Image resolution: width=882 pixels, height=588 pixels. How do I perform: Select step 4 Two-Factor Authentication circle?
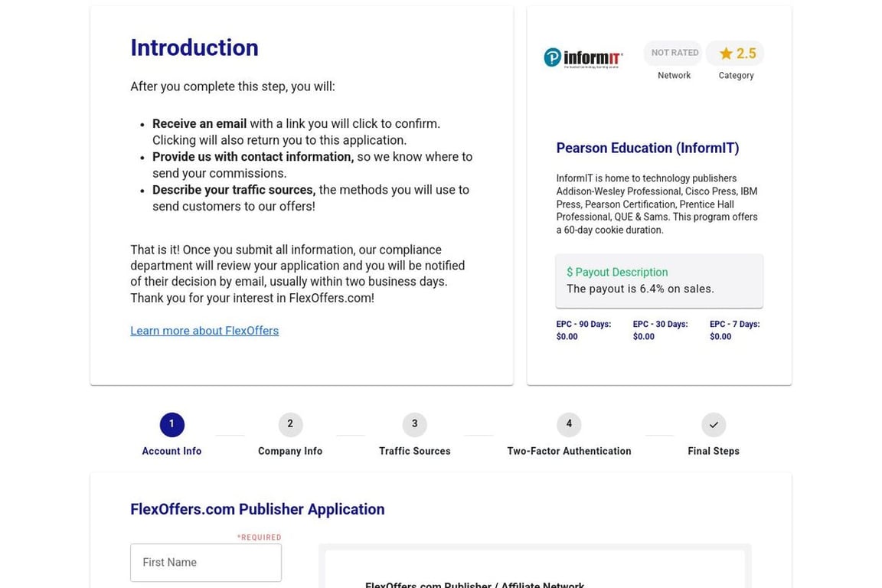[569, 425]
